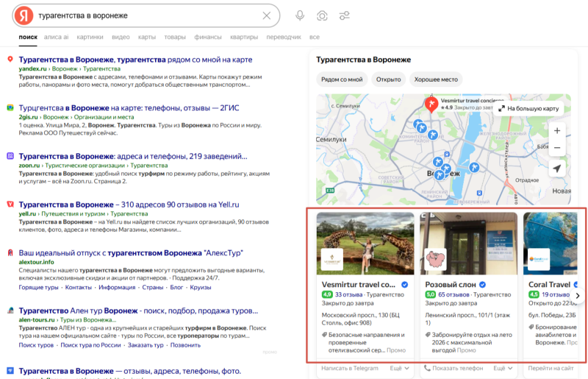The height and width of the screenshot is (379, 588).
Task: Expand 'Ещё' dropdown on Vesmirtur card
Action: click(399, 369)
